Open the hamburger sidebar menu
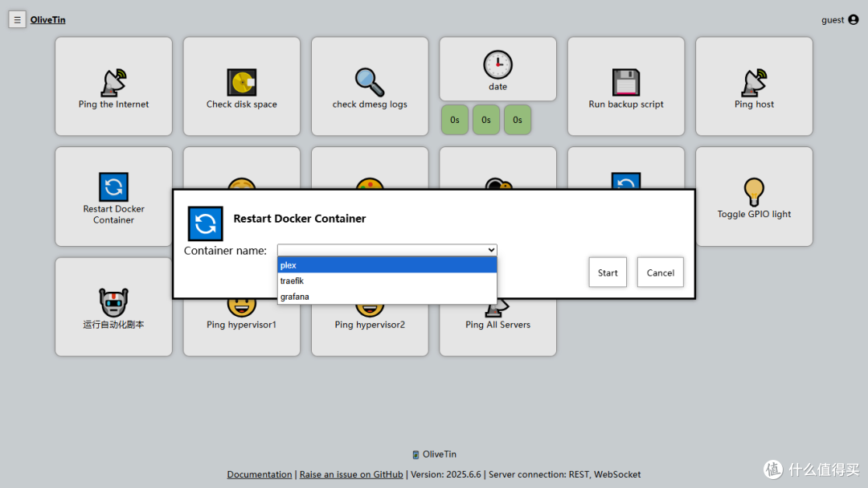This screenshot has width=868, height=488. pyautogui.click(x=17, y=20)
